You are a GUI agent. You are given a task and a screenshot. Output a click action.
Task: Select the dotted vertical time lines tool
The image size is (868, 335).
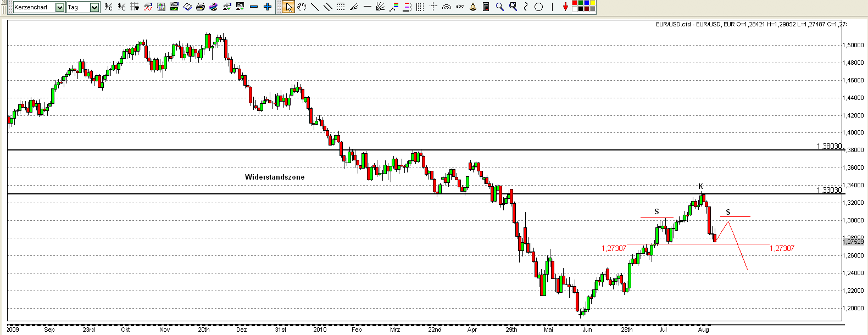pyautogui.click(x=420, y=7)
